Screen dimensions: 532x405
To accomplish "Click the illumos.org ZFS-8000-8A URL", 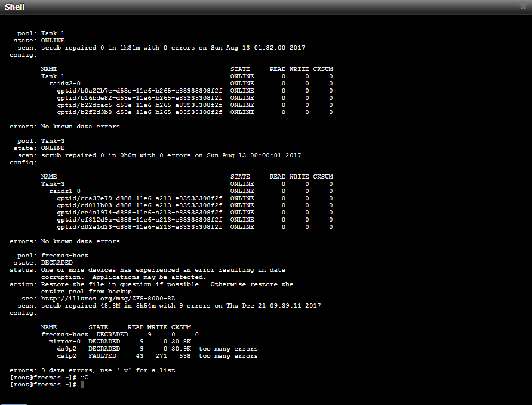I will click(108, 299).
